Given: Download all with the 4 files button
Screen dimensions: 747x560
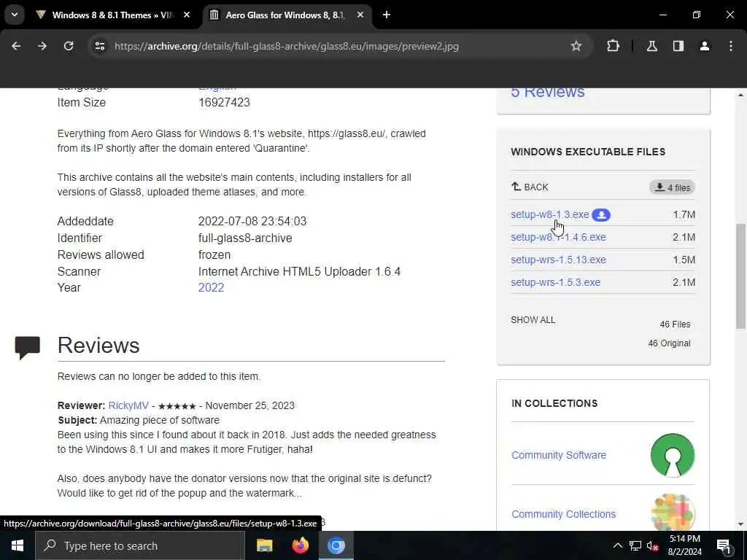Looking at the screenshot, I should [672, 187].
